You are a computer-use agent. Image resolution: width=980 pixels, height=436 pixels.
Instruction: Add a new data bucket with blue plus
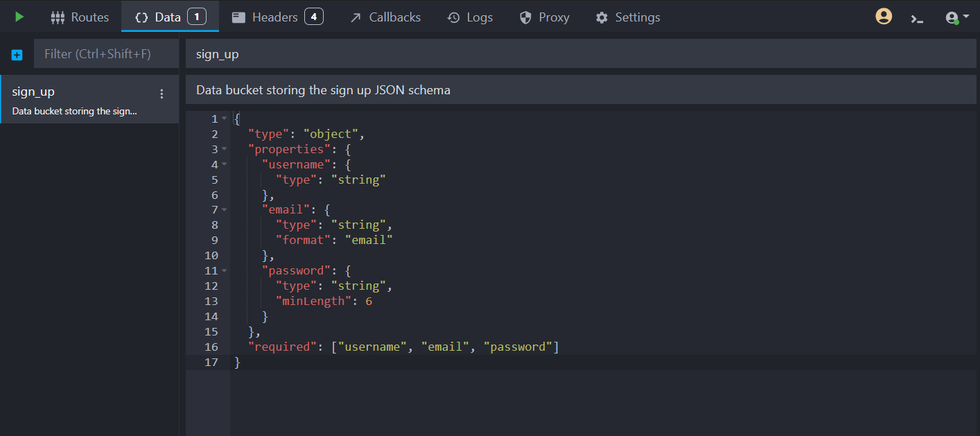16,54
